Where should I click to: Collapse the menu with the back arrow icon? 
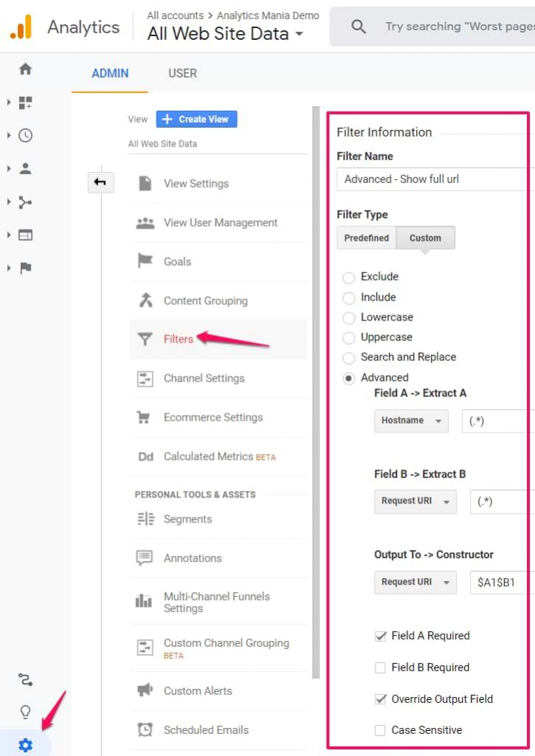coord(100,182)
